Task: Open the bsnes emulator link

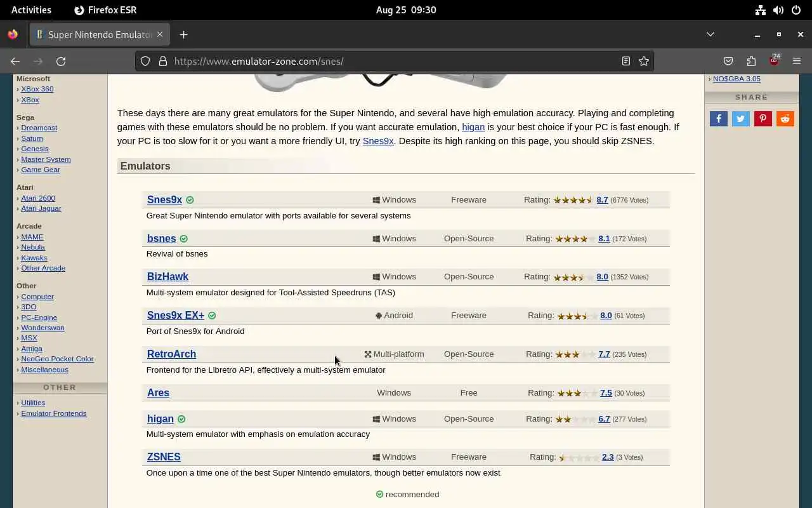Action: click(x=161, y=238)
